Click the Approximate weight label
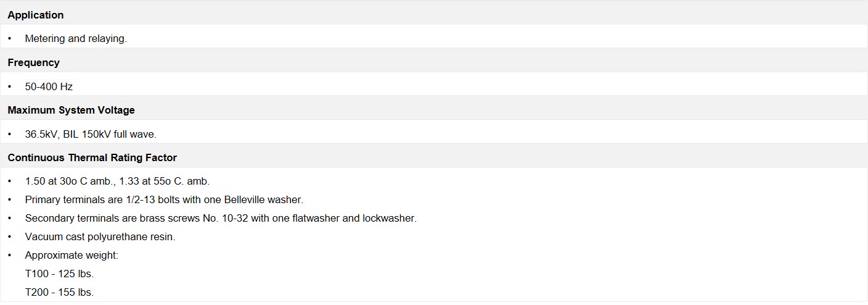 (72, 255)
